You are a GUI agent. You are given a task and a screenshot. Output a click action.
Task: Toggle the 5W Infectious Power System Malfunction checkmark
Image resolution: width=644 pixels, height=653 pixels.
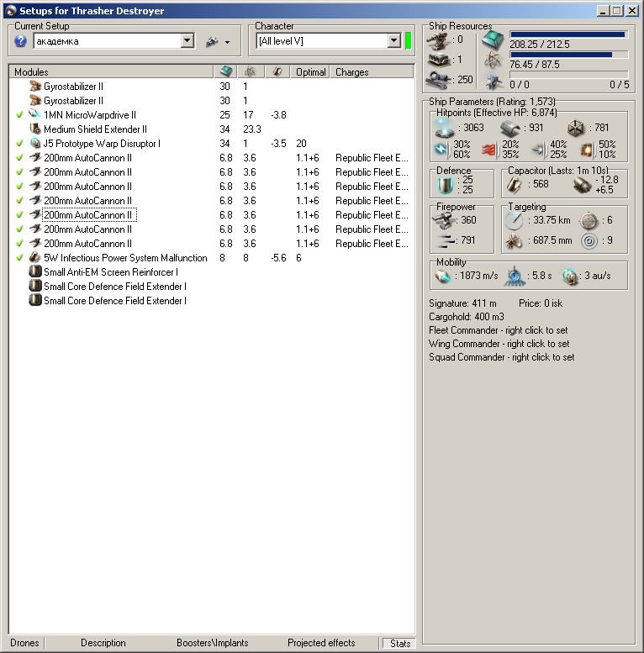pyautogui.click(x=19, y=258)
